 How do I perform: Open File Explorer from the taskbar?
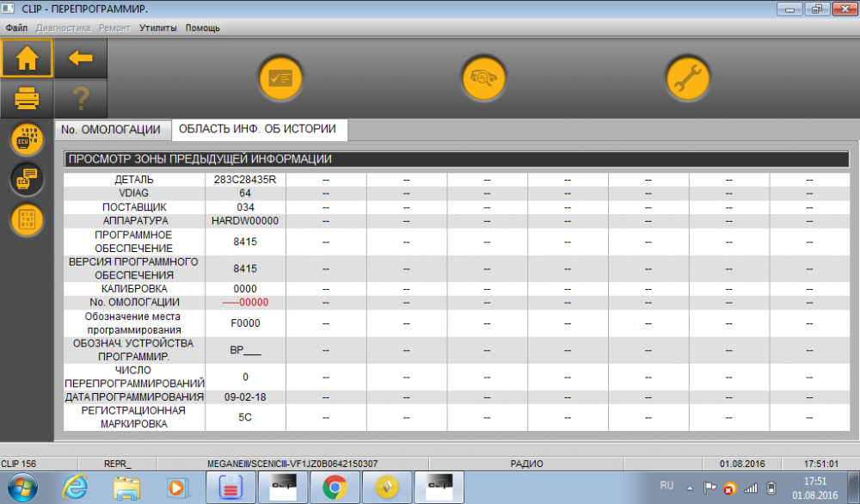point(126,488)
